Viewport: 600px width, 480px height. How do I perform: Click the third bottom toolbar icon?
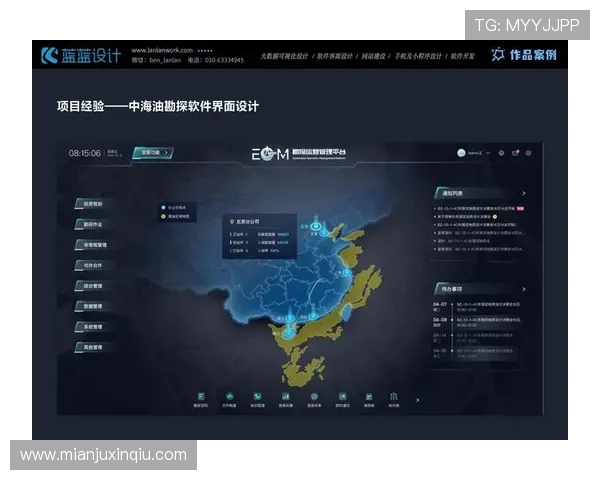[x=256, y=397]
